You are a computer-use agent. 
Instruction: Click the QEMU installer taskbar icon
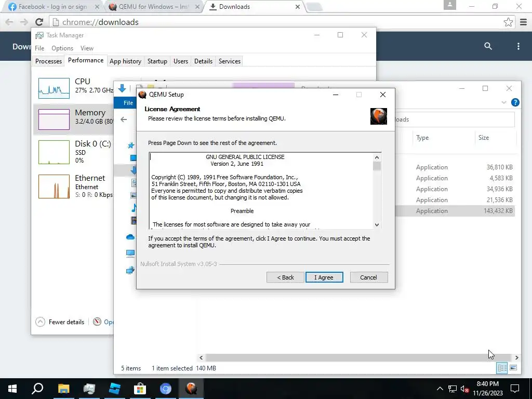pyautogui.click(x=191, y=389)
